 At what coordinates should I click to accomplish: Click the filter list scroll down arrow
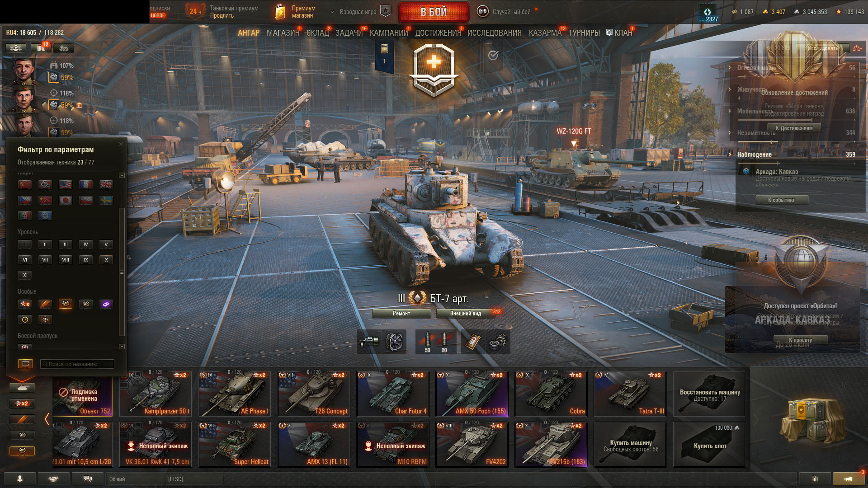122,347
